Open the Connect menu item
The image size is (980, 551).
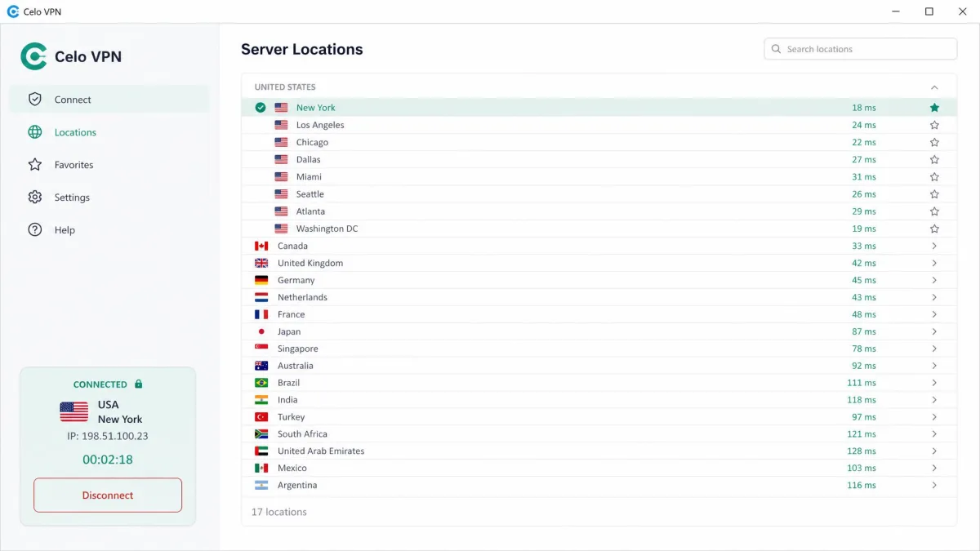click(x=109, y=100)
